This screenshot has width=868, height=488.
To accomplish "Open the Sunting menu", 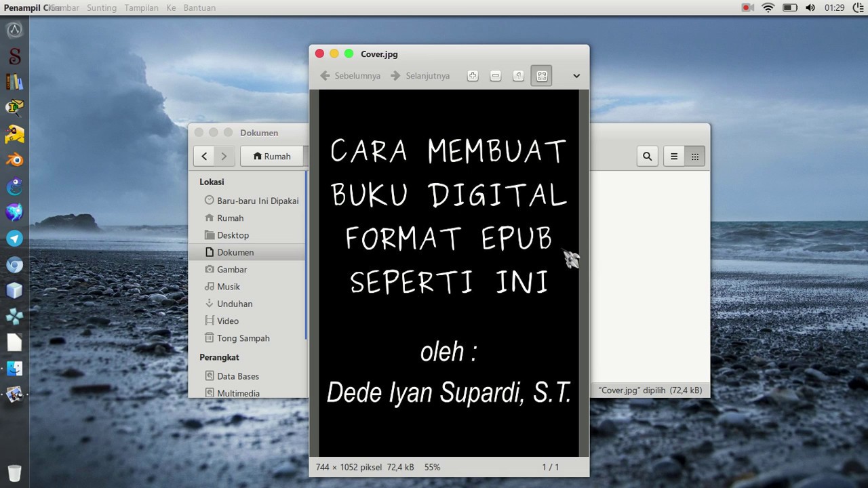I will pos(102,7).
